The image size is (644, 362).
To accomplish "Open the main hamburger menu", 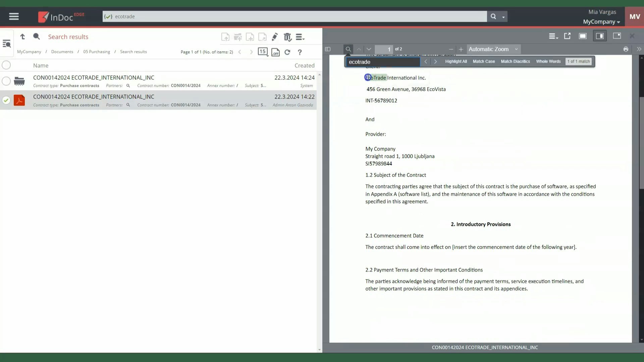I will point(14,16).
